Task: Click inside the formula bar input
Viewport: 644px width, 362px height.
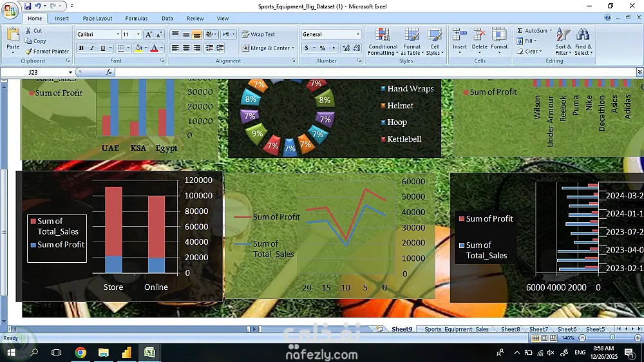Action: (375, 72)
